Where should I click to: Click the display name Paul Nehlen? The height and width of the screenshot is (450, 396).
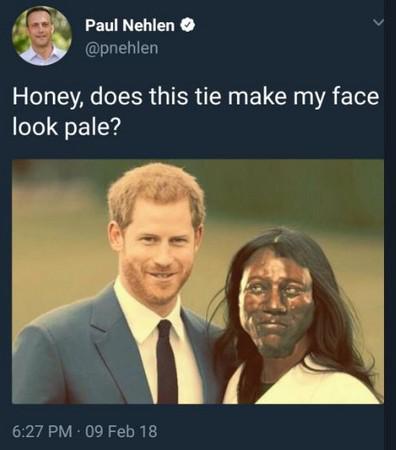click(x=130, y=25)
